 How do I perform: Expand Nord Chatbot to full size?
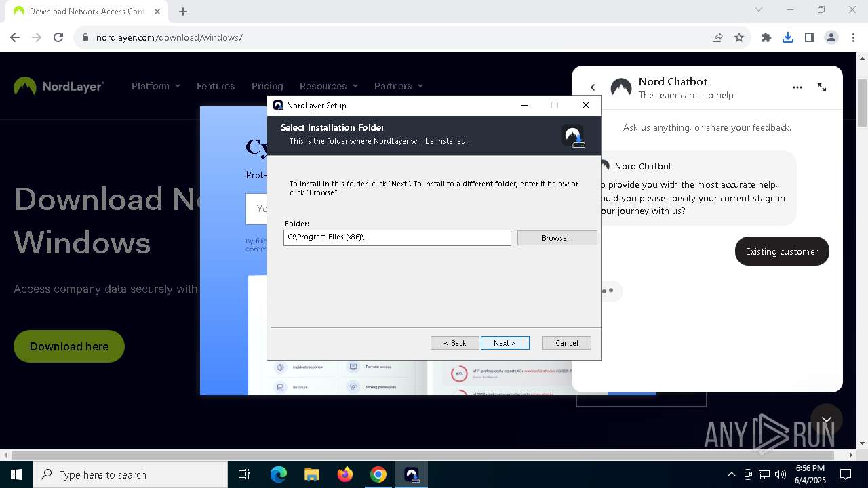tap(822, 87)
